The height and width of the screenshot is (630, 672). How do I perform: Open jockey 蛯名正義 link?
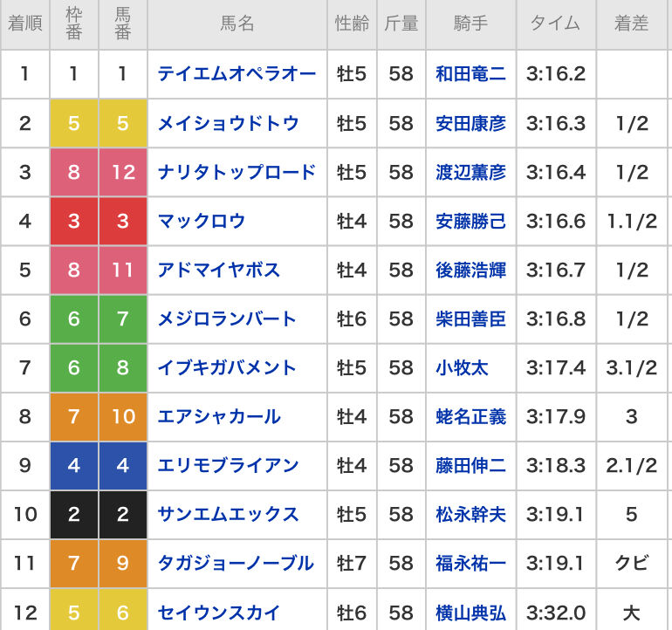coord(470,416)
